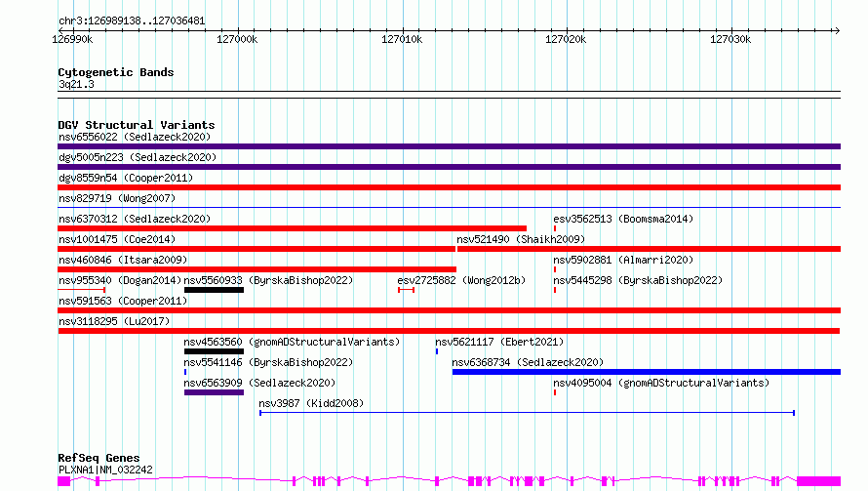This screenshot has width=868, height=491.
Task: Select nsv6368734 (Sedlazeck2020) label
Action: (x=528, y=362)
